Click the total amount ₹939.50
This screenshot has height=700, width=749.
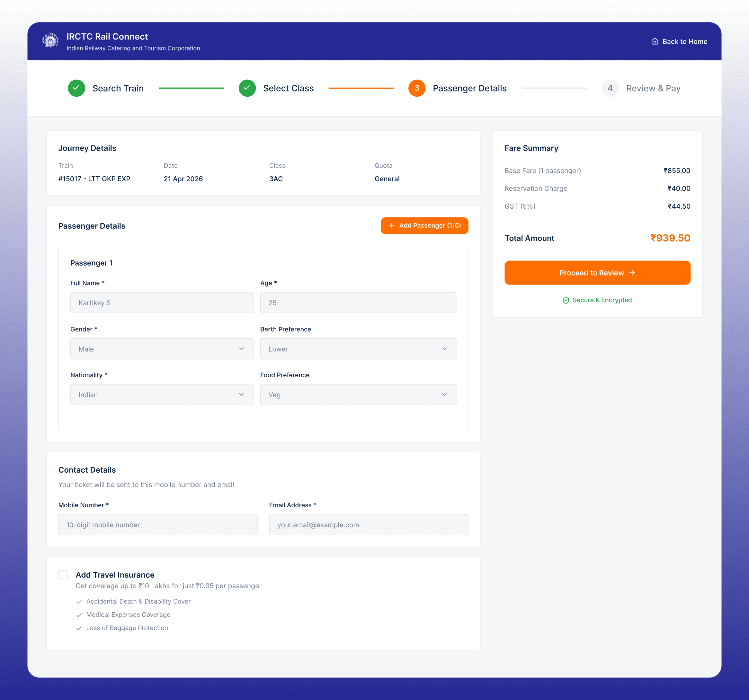[670, 238]
